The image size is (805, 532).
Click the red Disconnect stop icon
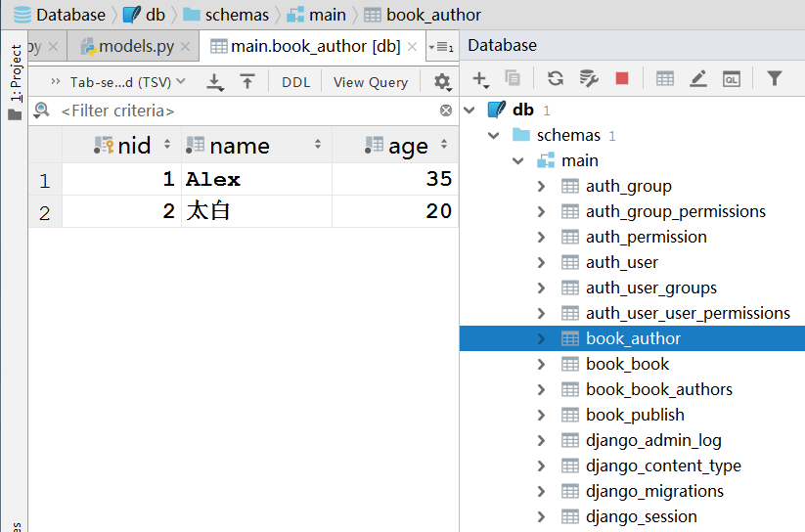(x=621, y=79)
